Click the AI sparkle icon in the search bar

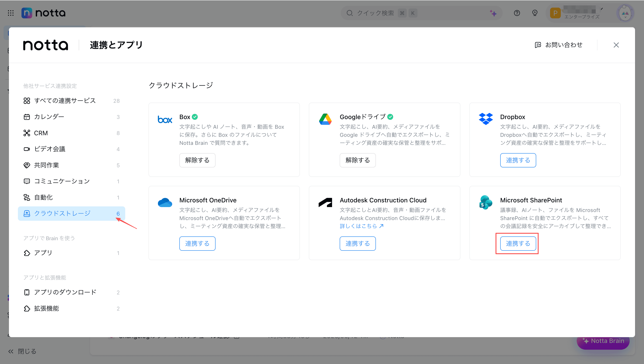point(493,13)
